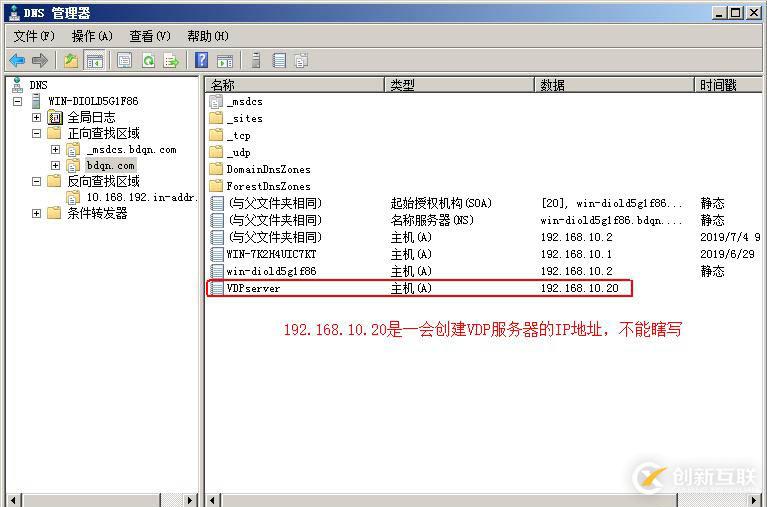767x507 pixels.
Task: Click the DomainDnsZones folder icon
Action: click(x=216, y=169)
